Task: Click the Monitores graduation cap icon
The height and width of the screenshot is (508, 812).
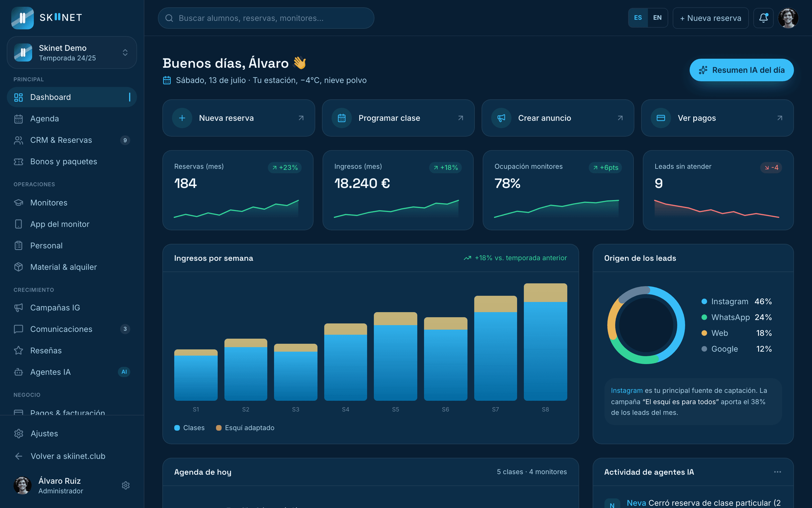Action: coord(18,203)
